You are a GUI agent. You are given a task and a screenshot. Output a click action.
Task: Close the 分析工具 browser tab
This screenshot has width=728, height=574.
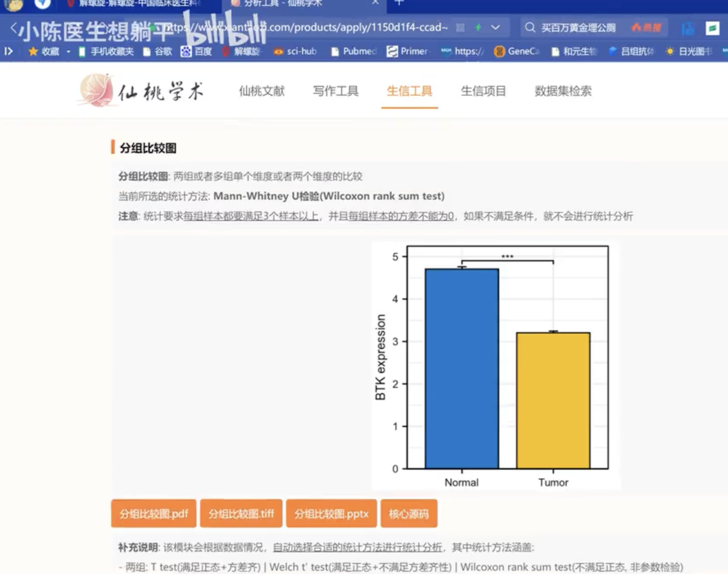(x=375, y=3)
